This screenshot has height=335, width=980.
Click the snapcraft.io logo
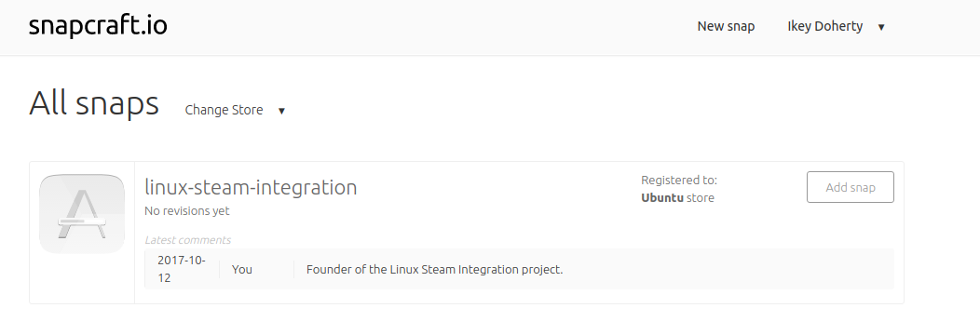click(x=98, y=26)
